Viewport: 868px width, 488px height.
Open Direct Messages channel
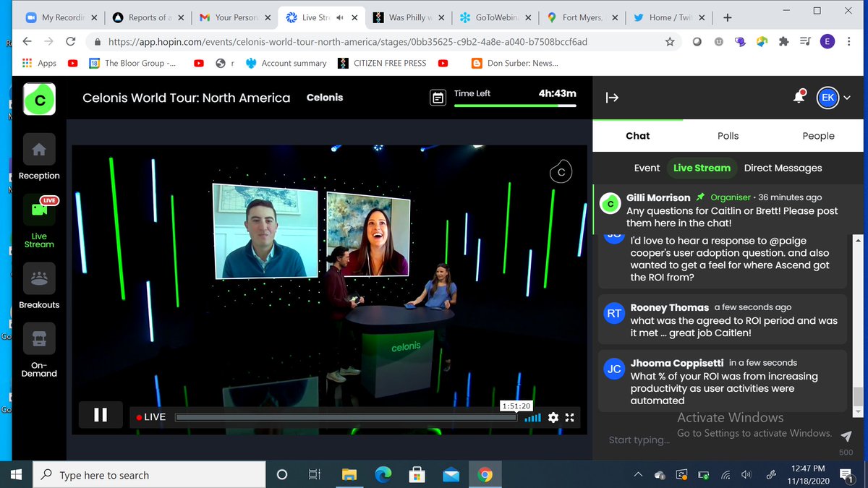tap(783, 168)
